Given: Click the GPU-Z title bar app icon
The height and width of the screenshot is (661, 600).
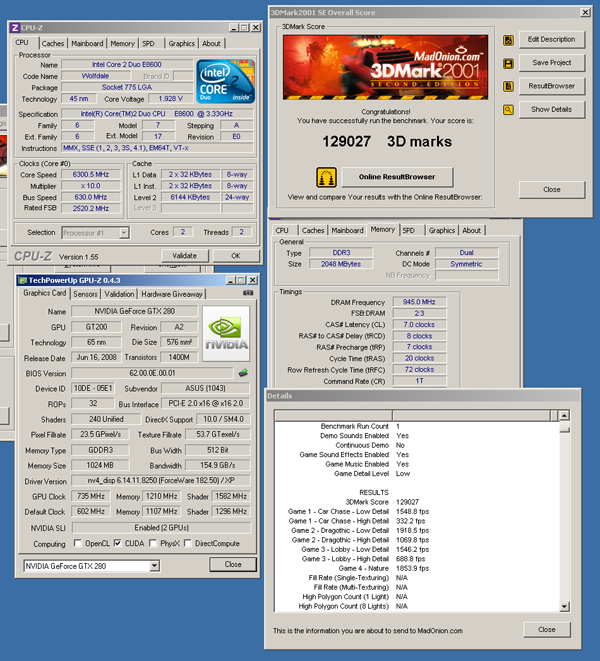Looking at the screenshot, I should click(23, 280).
